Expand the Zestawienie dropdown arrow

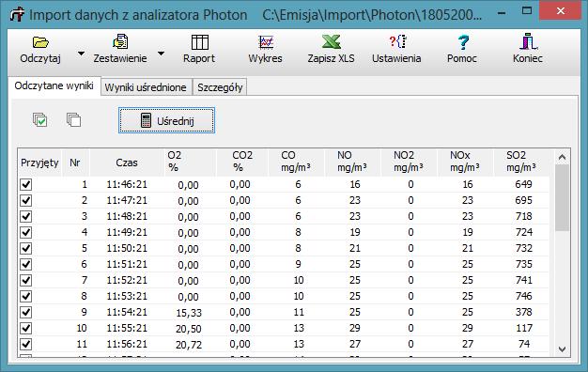[161, 54]
